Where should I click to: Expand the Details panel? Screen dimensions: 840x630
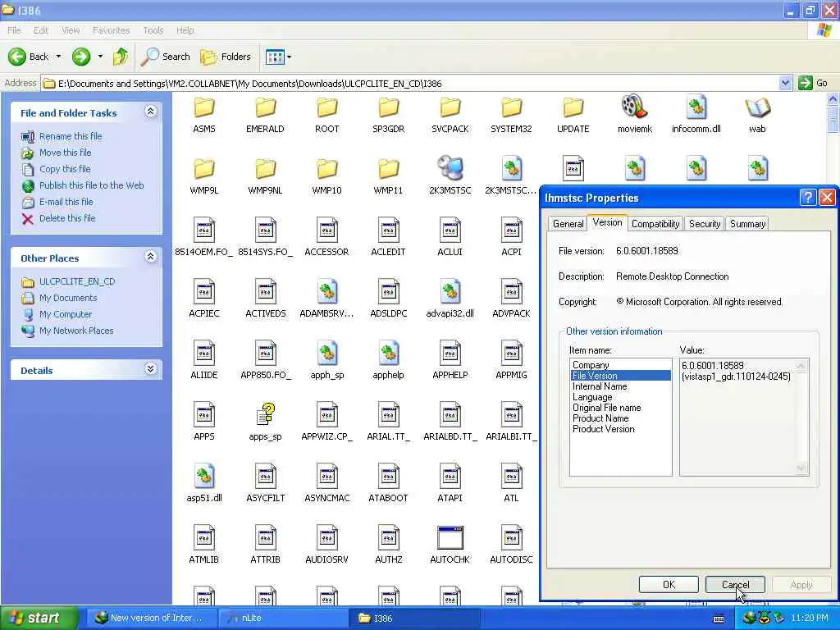pyautogui.click(x=151, y=368)
